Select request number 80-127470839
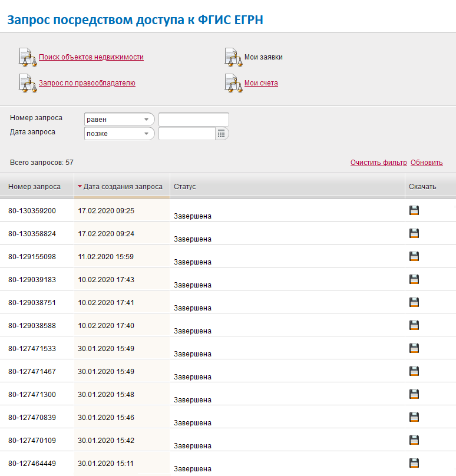Image resolution: width=456 pixels, height=476 pixels. click(x=32, y=418)
